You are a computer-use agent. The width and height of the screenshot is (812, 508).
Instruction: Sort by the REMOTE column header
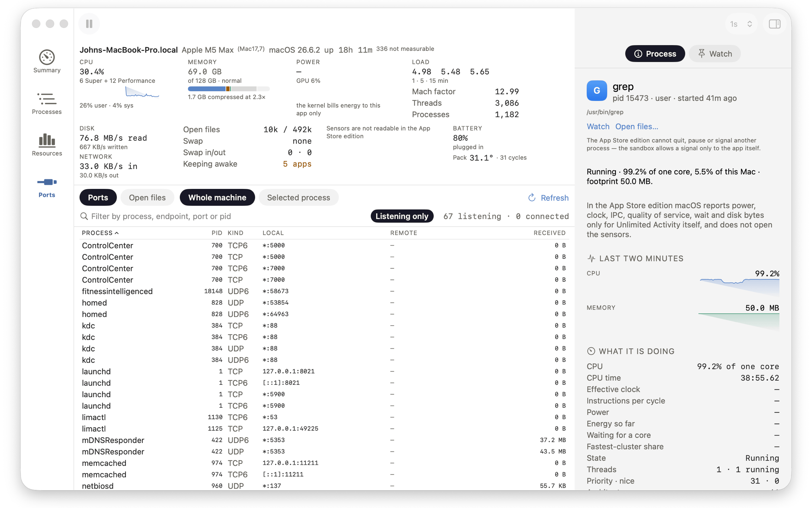(x=404, y=233)
